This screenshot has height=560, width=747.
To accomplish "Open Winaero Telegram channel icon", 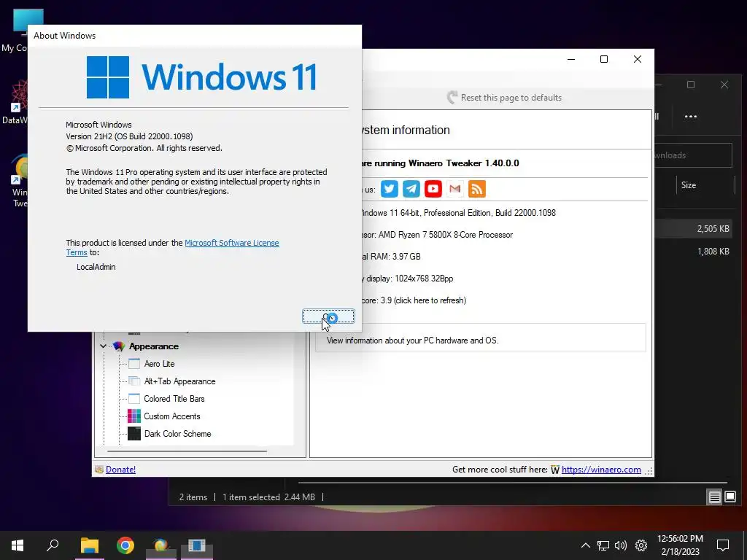I will pyautogui.click(x=411, y=189).
